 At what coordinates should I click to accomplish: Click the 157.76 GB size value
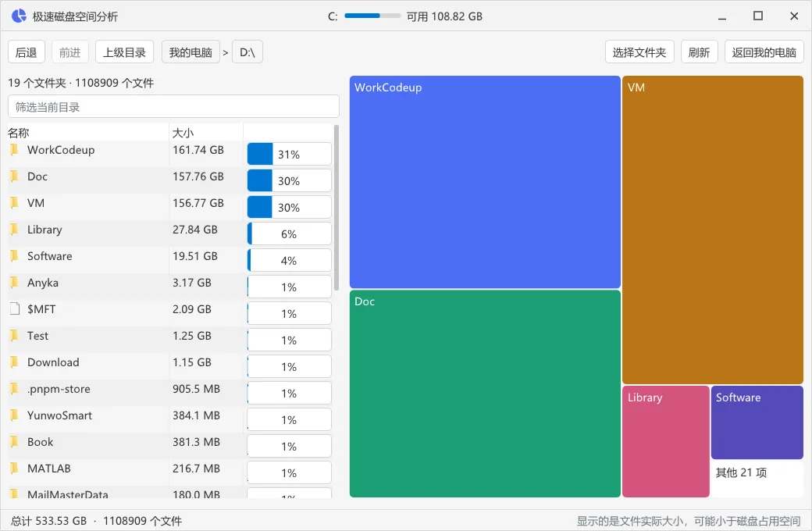pos(198,176)
